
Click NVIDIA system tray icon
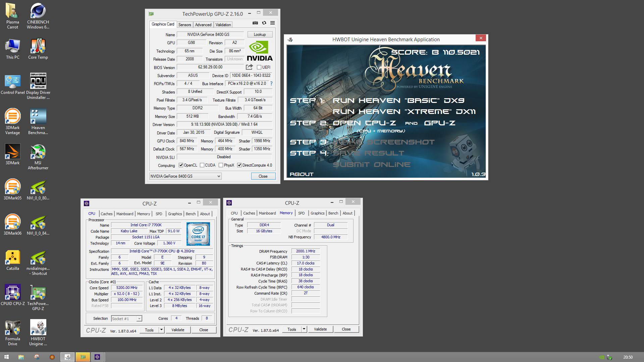(x=602, y=357)
